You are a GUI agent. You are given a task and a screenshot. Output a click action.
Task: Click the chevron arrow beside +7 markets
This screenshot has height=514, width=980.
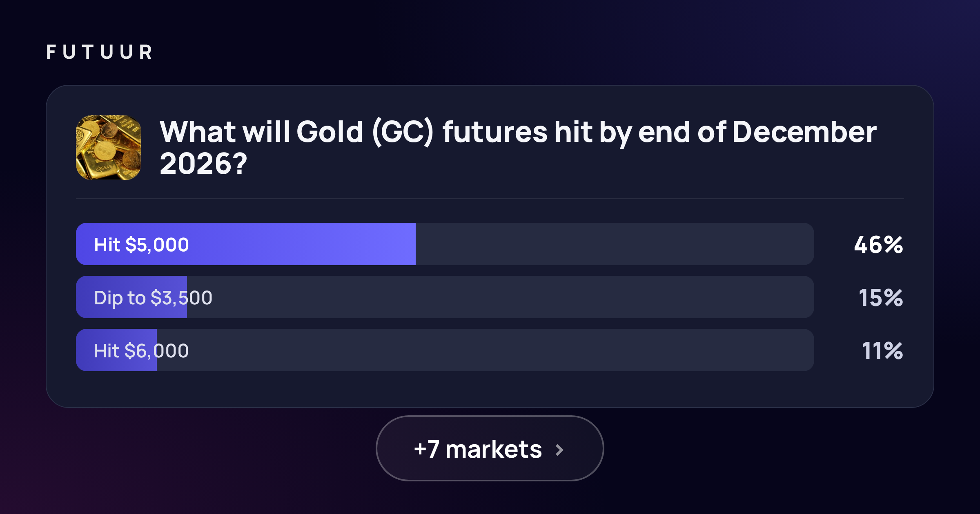point(559,450)
